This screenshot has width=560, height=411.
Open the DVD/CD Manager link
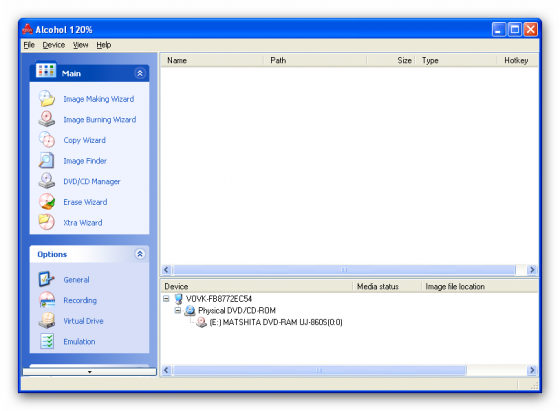pyautogui.click(x=92, y=181)
